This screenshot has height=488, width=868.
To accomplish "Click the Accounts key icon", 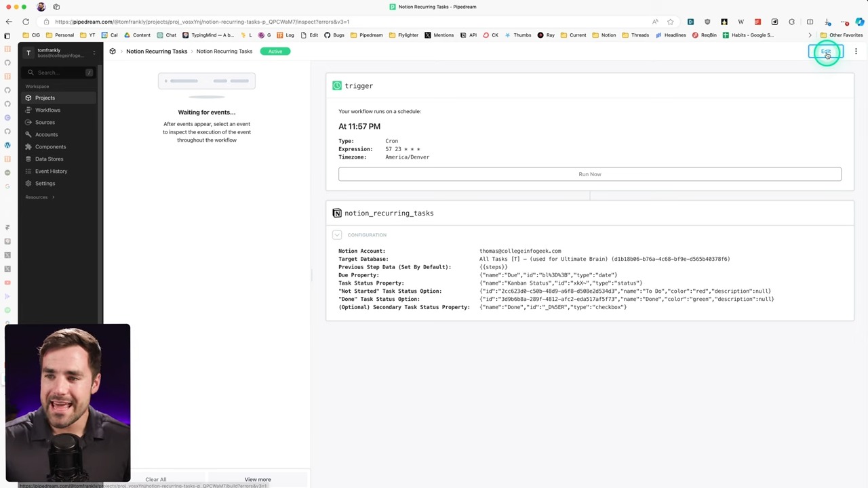I will coord(28,134).
